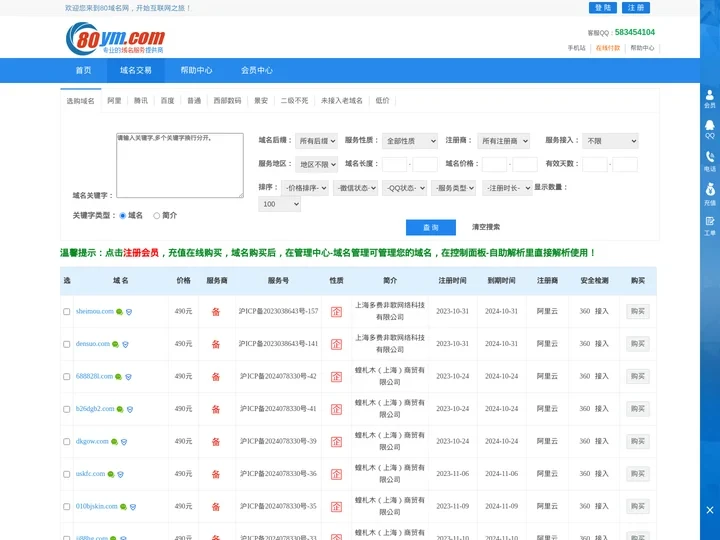720x540 pixels.
Task: Click the first 域名价格 input box
Action: tap(495, 164)
